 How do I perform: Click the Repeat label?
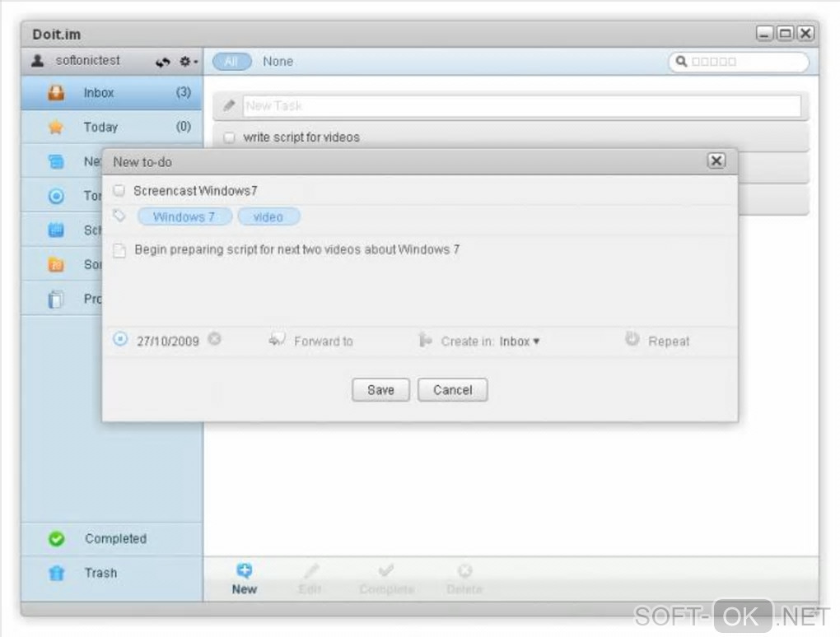click(x=669, y=341)
